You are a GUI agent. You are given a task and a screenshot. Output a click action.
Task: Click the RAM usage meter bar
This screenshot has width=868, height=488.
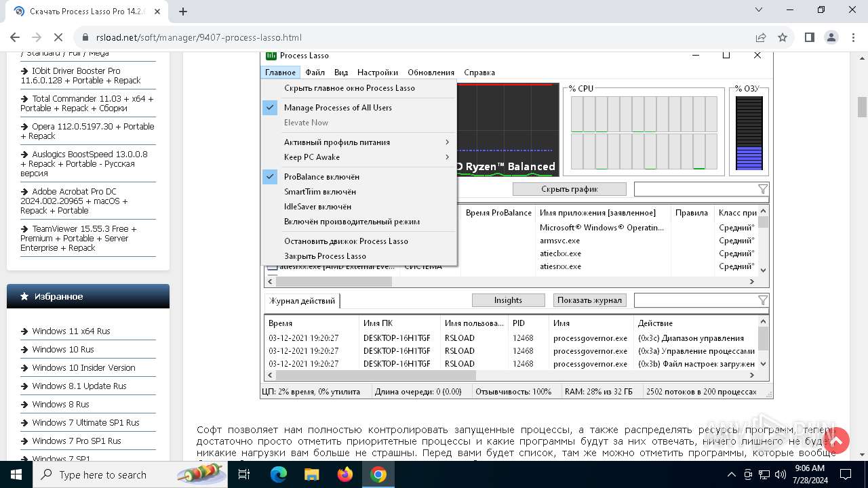point(749,133)
